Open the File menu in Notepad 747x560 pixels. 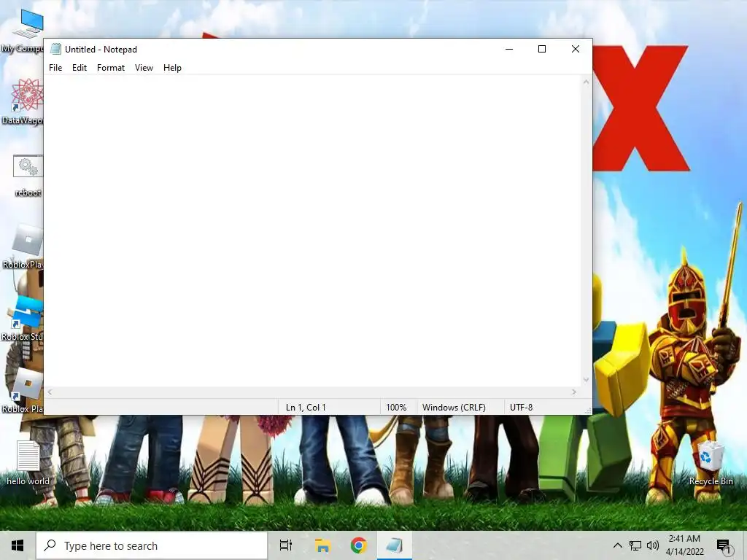(55, 68)
